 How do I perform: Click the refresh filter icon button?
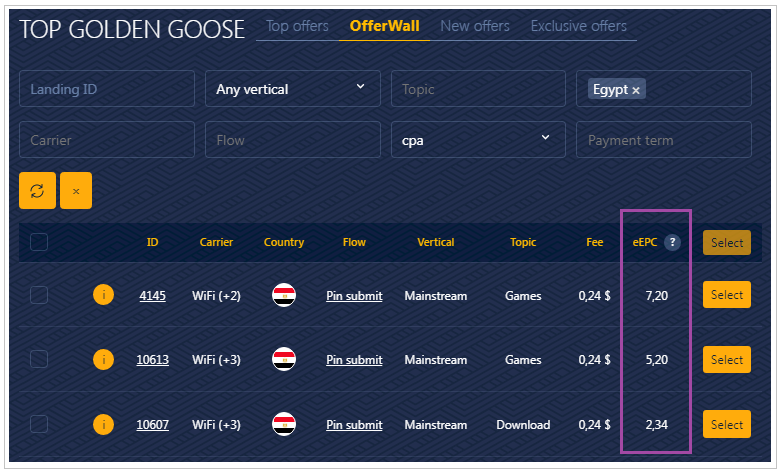pyautogui.click(x=37, y=191)
